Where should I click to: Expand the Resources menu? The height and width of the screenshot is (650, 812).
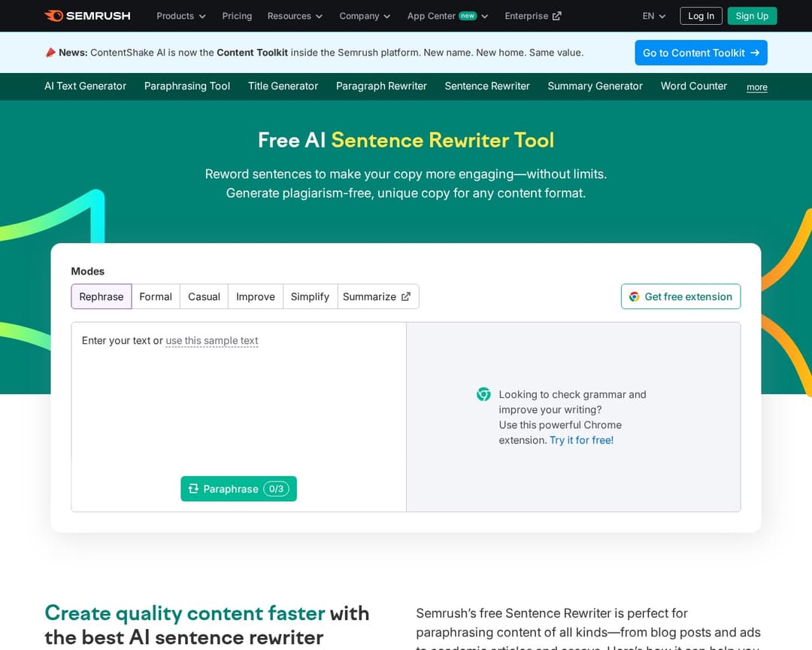(294, 16)
